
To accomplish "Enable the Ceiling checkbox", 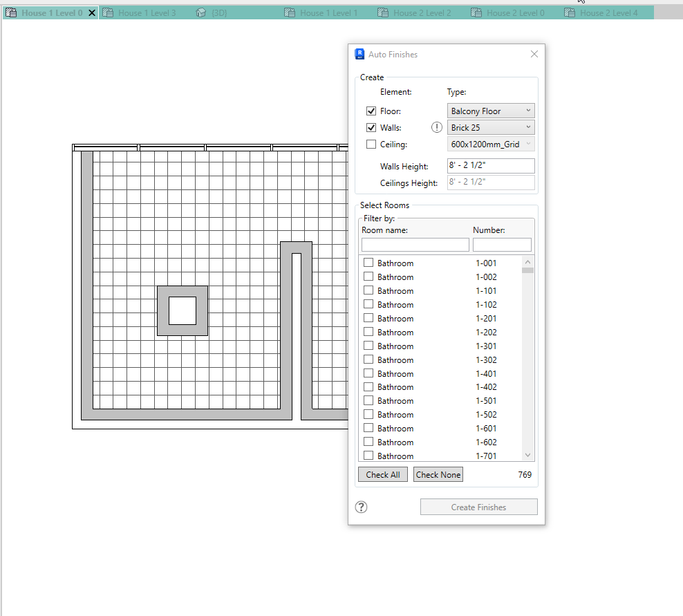I will (371, 144).
